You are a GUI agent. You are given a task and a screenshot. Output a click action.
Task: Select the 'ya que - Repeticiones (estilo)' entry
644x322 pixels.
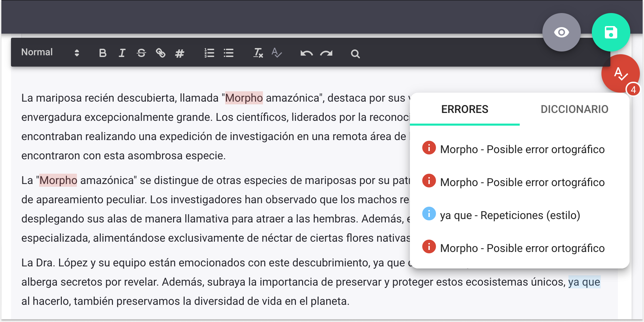[x=520, y=215]
